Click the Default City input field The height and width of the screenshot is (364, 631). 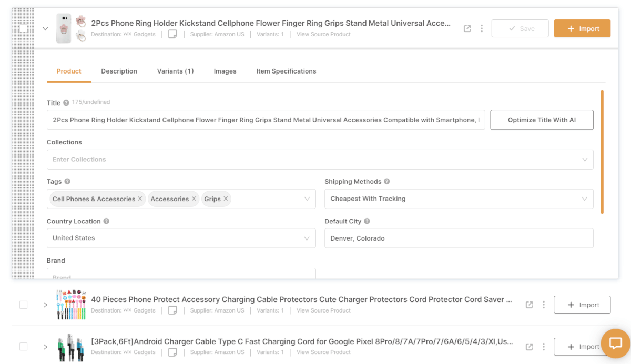(x=459, y=238)
